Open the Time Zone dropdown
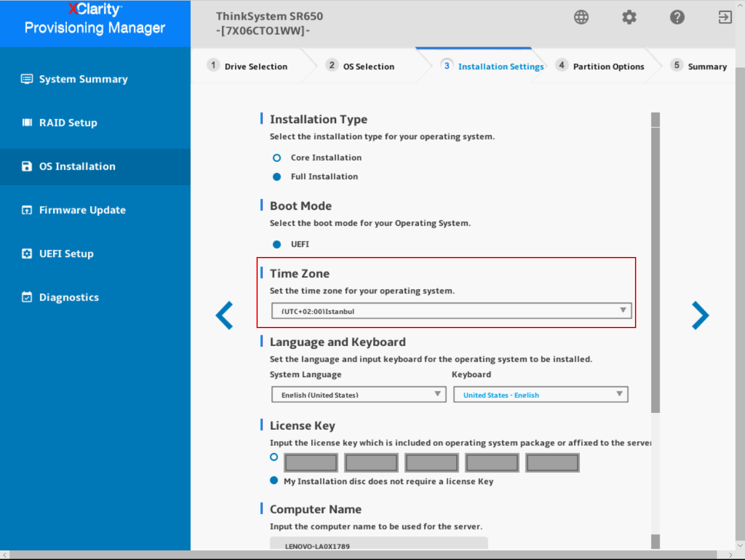 coord(451,311)
